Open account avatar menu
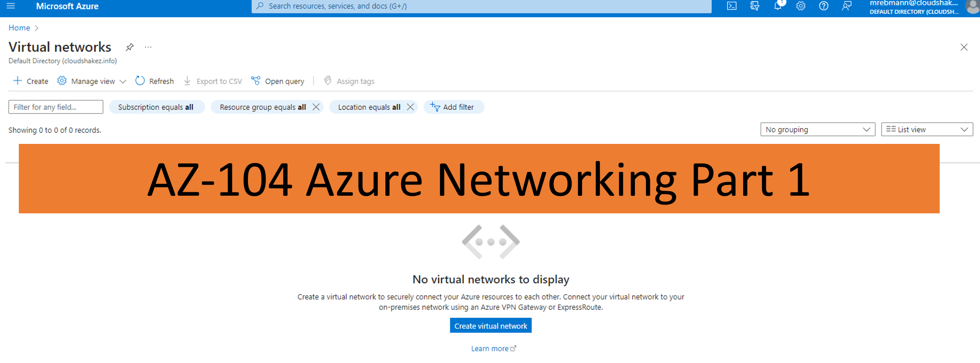The image size is (980, 363). click(972, 6)
